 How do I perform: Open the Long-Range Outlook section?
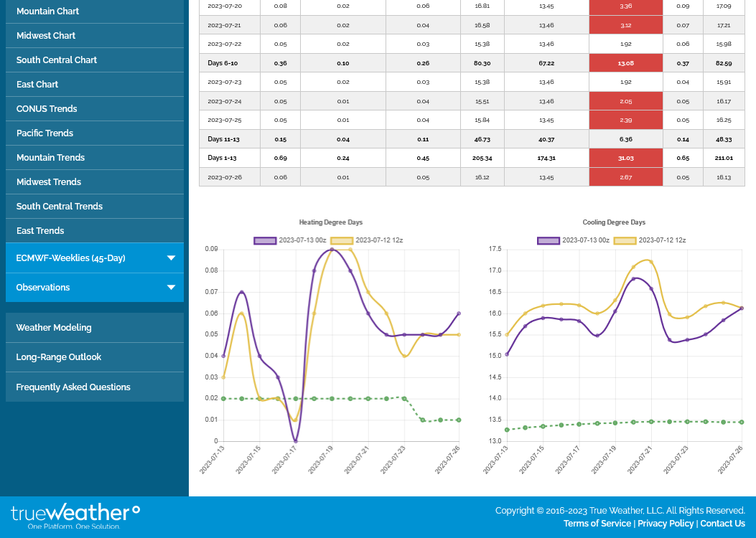(x=59, y=357)
